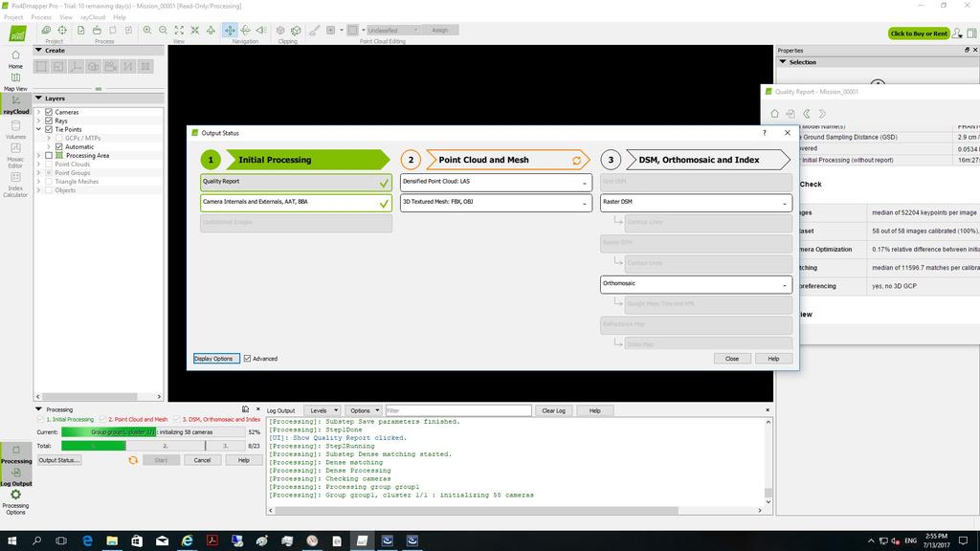980x551 pixels.
Task: Open the Volumes view
Action: pos(15,129)
